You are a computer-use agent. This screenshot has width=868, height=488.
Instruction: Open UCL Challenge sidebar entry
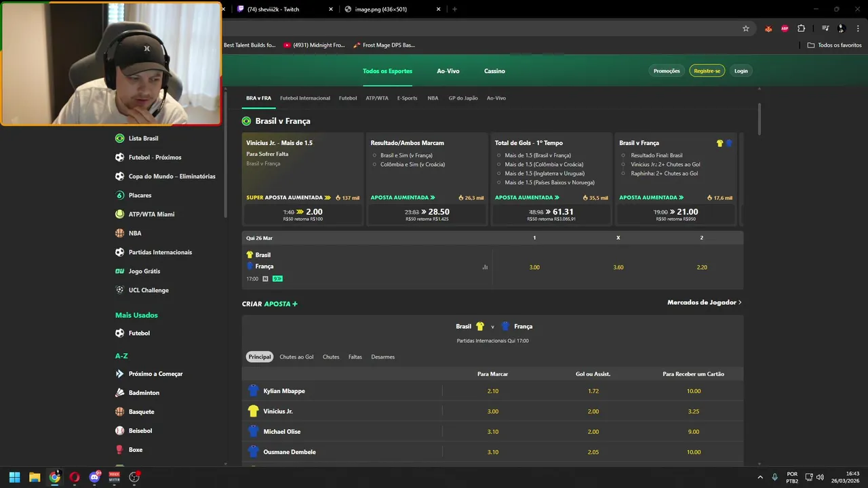tap(142, 290)
